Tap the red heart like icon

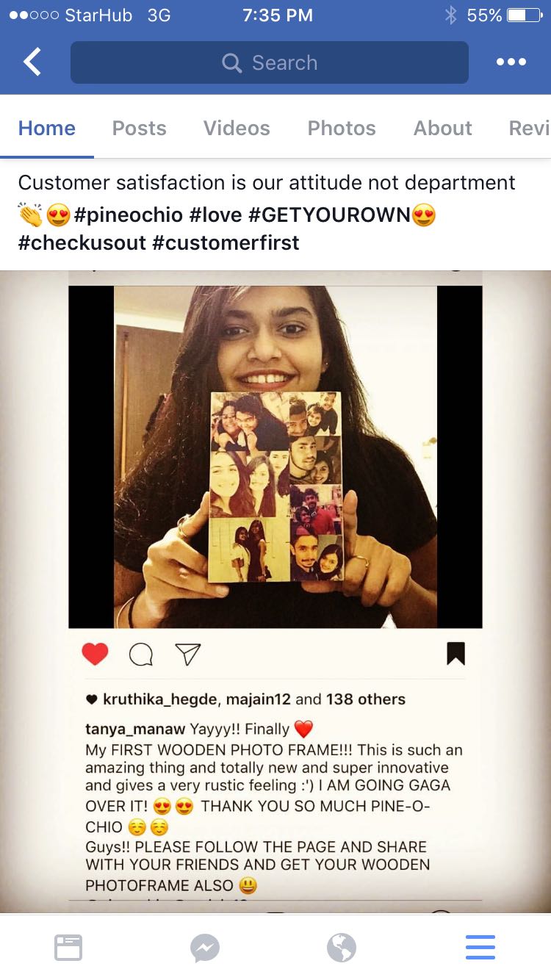[x=95, y=653]
